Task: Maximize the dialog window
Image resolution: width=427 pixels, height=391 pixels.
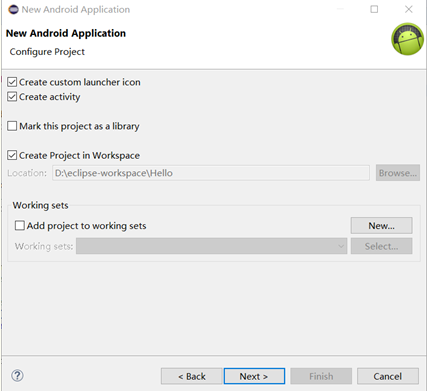Action: pyautogui.click(x=374, y=9)
